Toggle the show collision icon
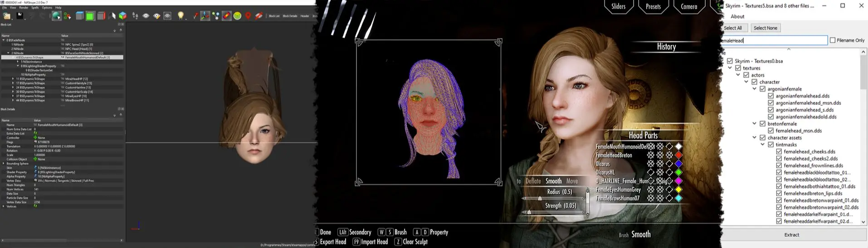The width and height of the screenshot is (868, 248). tap(226, 16)
